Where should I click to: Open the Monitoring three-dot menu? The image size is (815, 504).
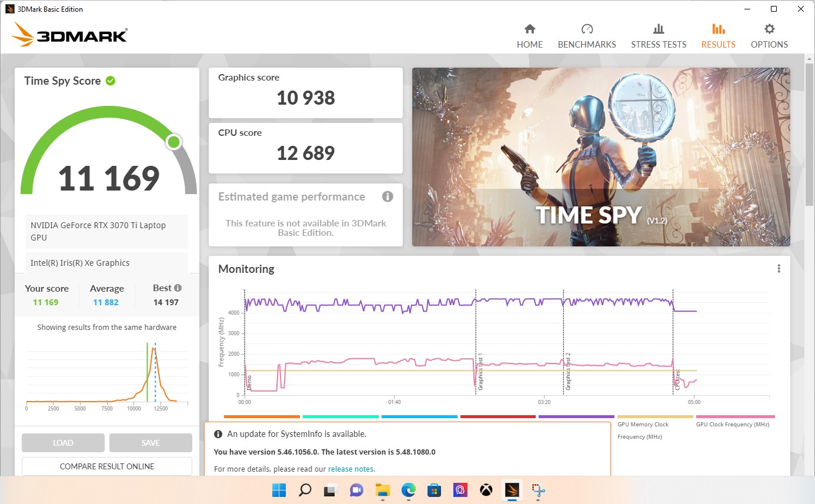click(x=779, y=269)
